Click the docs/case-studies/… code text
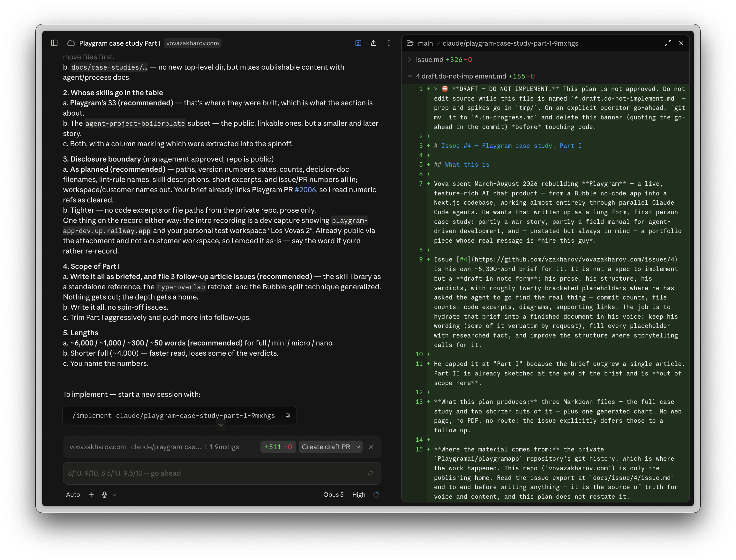Viewport: 736px width, 560px height. pos(109,67)
